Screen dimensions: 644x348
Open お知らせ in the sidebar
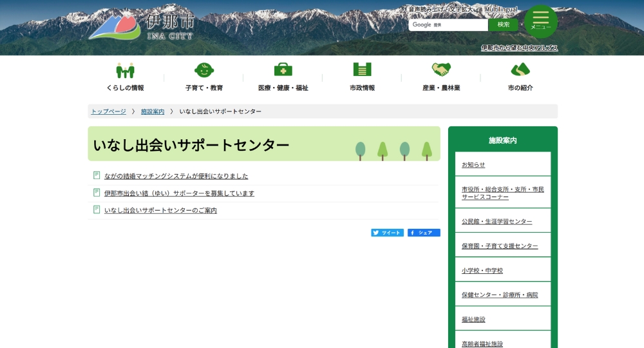473,165
